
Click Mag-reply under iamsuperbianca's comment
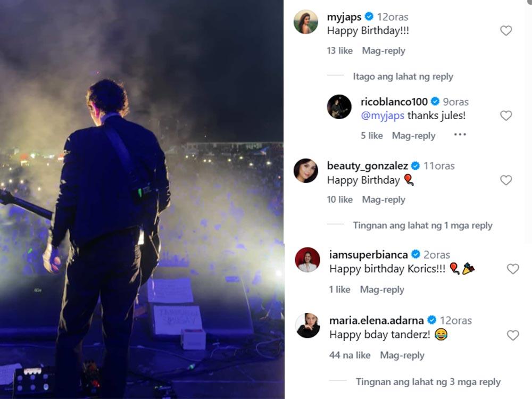point(382,289)
